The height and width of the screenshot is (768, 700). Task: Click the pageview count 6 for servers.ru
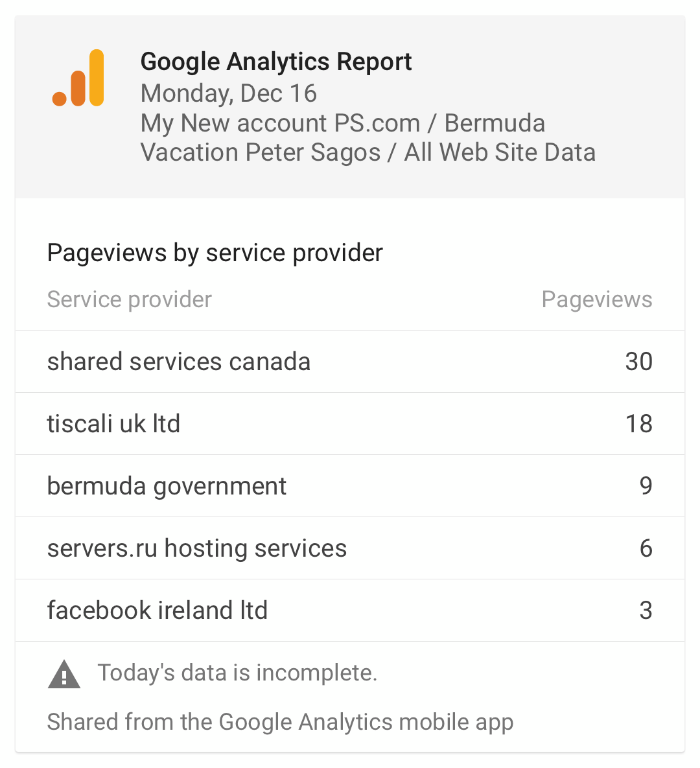646,548
